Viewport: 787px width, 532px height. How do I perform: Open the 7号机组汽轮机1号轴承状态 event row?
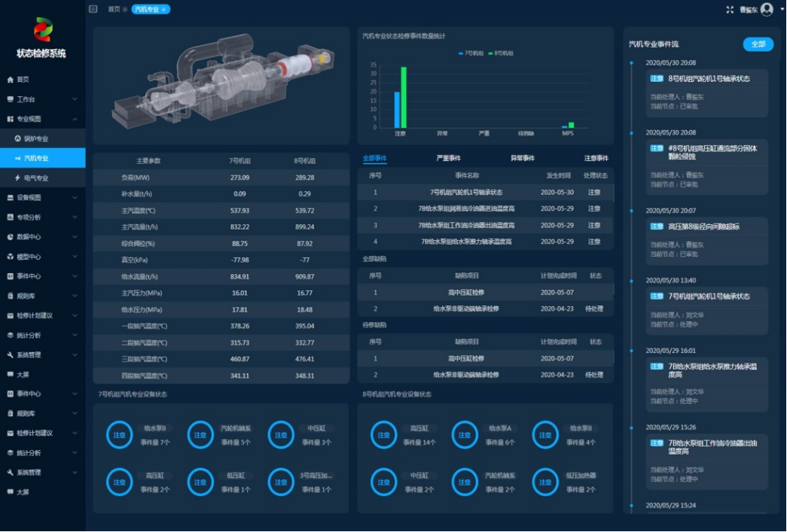pyautogui.click(x=466, y=192)
